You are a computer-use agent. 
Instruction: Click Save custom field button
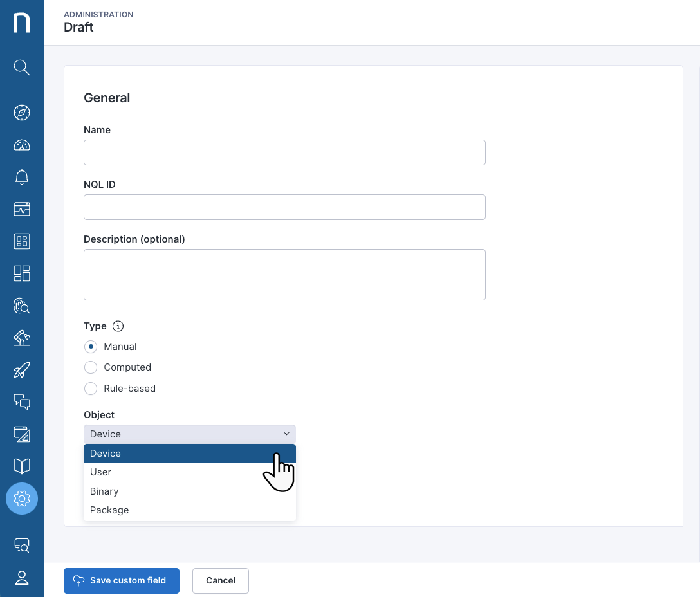click(121, 580)
